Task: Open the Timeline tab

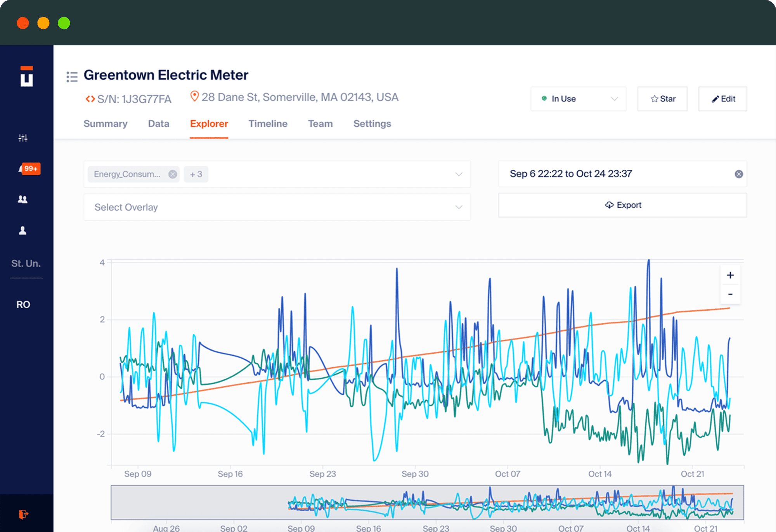Action: (268, 124)
